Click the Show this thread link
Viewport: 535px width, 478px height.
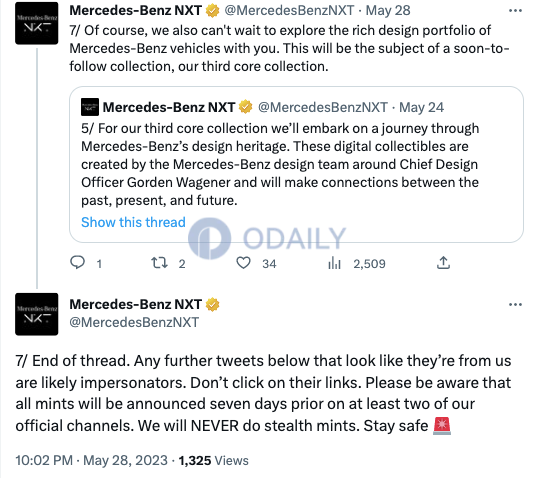[x=133, y=222]
